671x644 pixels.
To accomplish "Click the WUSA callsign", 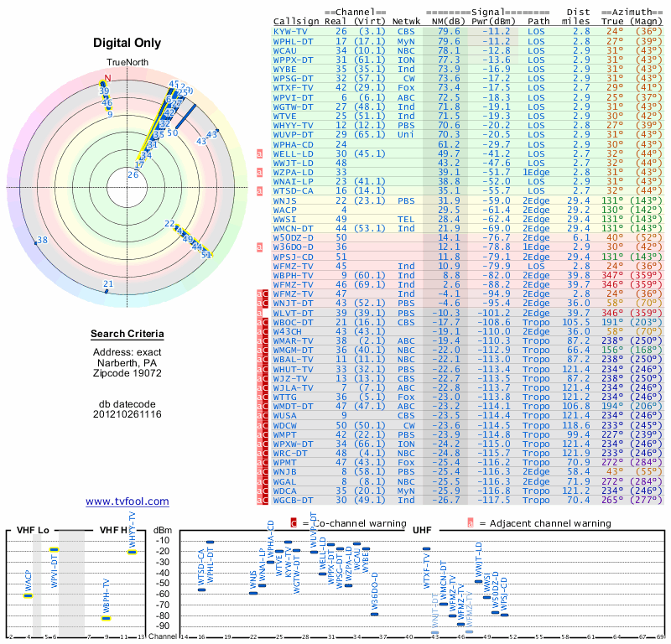I will 285,416.
